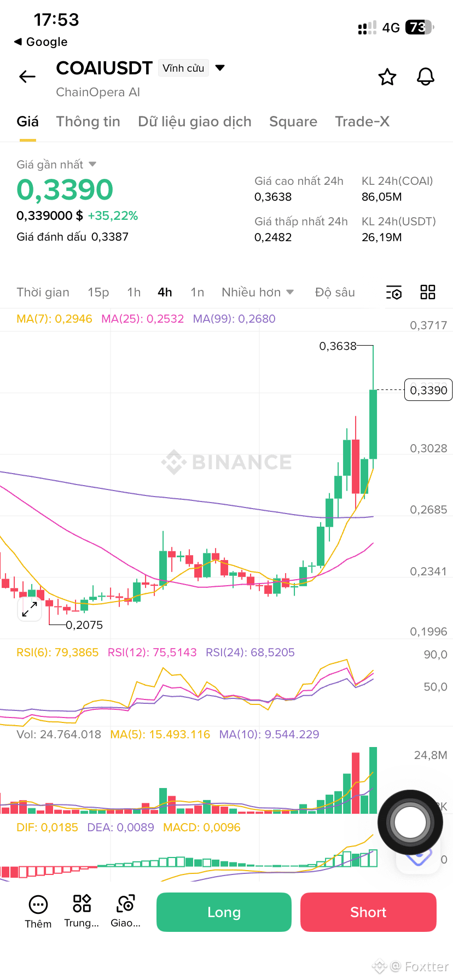Tap the DEA: 0,0089 label
The width and height of the screenshot is (453, 980).
pyautogui.click(x=120, y=827)
